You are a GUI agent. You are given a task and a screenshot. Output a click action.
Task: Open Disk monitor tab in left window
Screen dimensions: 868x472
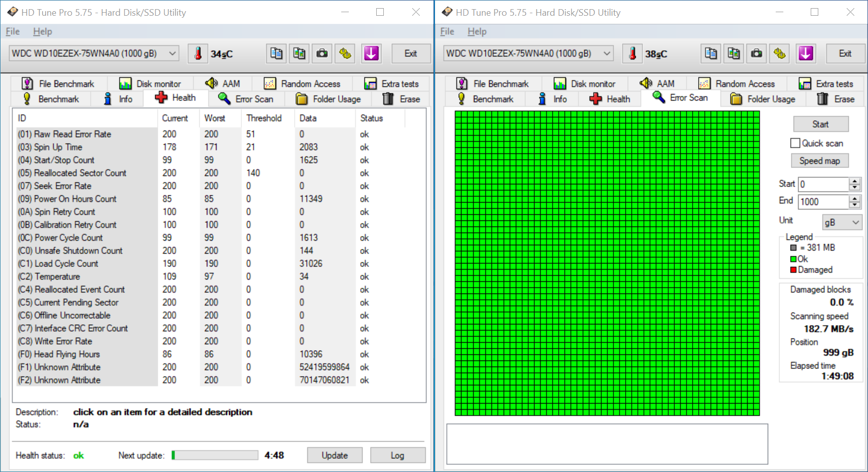(150, 84)
